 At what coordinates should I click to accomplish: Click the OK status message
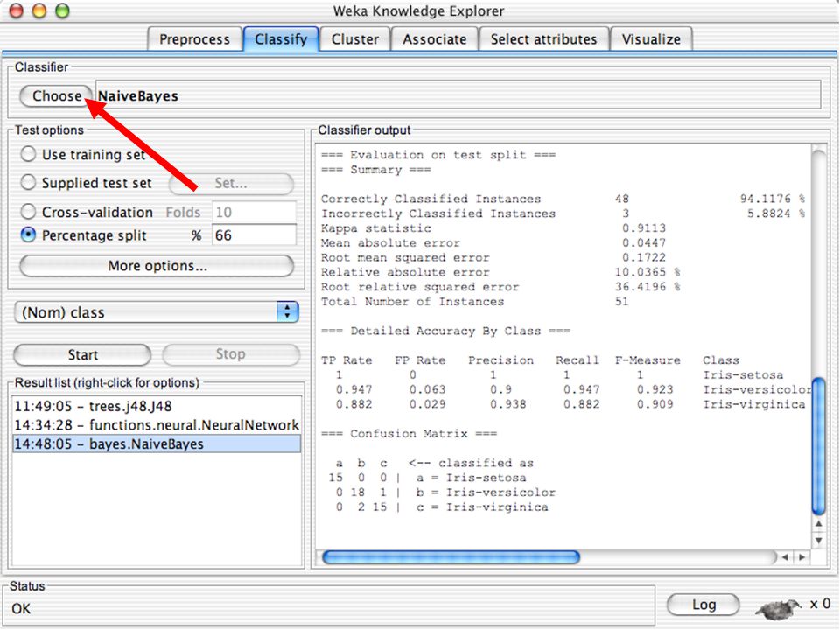coord(21,609)
